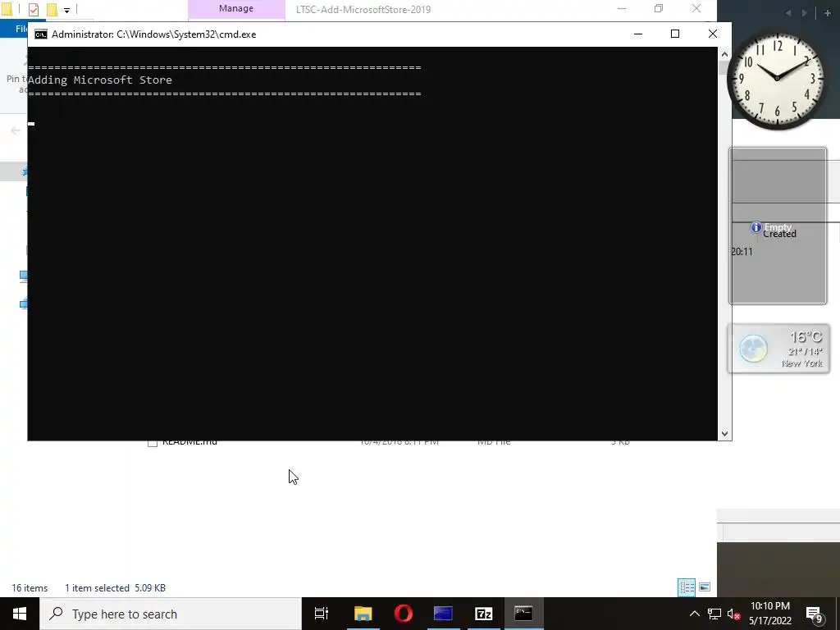Click the next arrow in the gadget sidebar
Viewport: 840px width, 630px height.
[805, 13]
